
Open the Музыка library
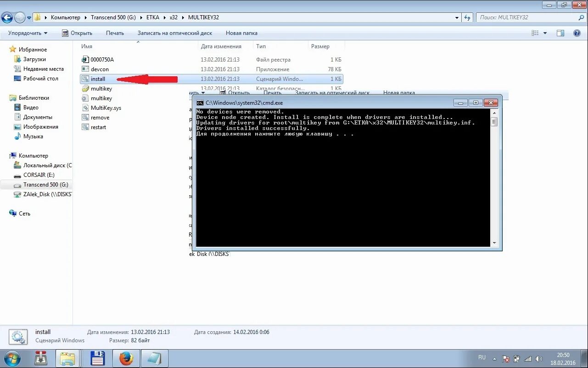(x=33, y=136)
